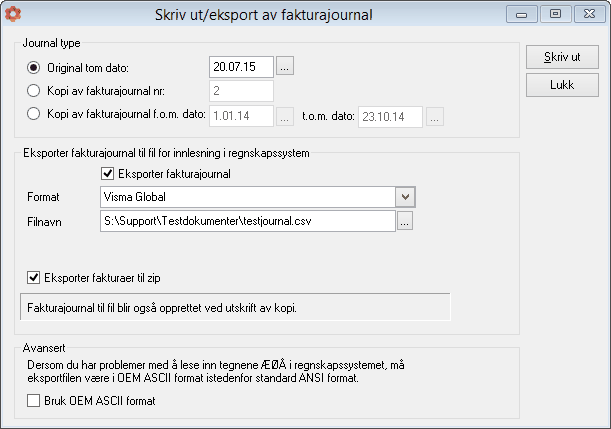Click the f.o.m. date field 1.01.14
This screenshot has height=429, width=611.
pyautogui.click(x=241, y=116)
